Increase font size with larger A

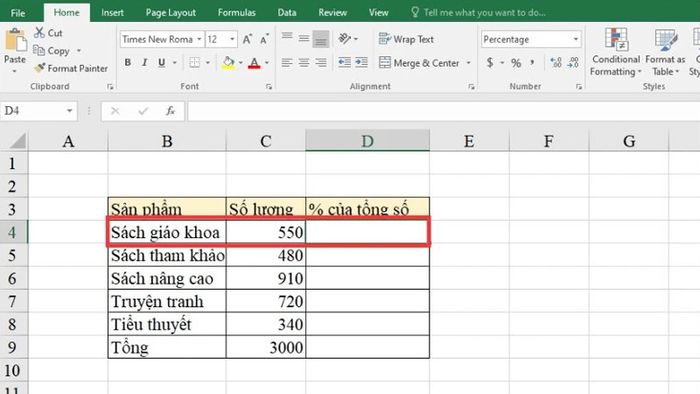[x=247, y=39]
